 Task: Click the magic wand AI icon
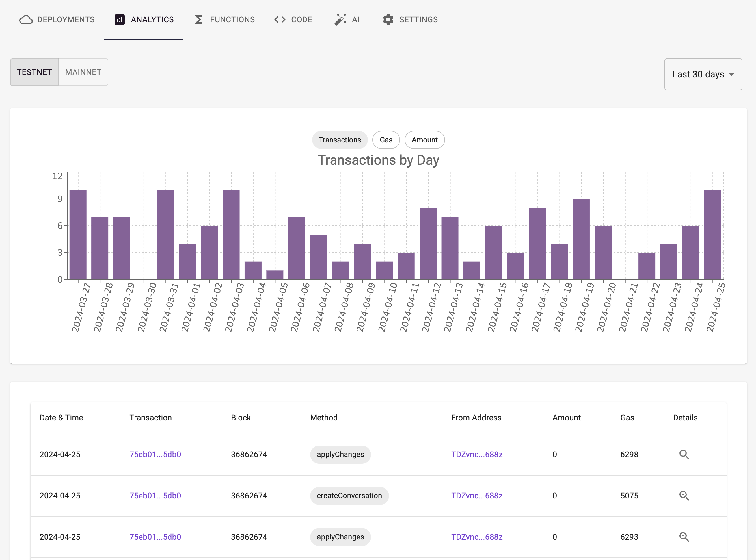(x=340, y=20)
